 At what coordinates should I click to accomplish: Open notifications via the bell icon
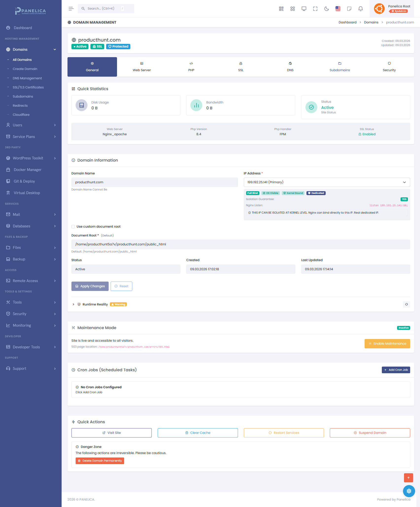tap(360, 9)
